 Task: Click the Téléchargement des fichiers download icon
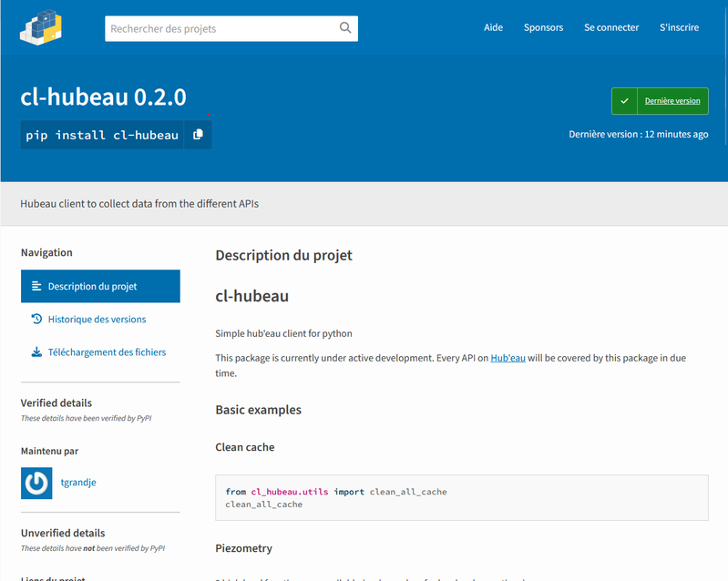pyautogui.click(x=36, y=352)
